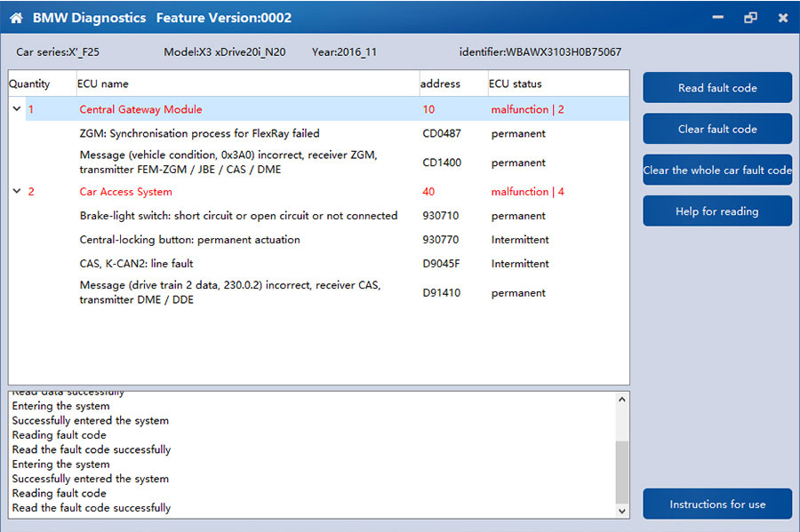Close the BMW Diagnostics window
The width and height of the screenshot is (800, 532).
pyautogui.click(x=783, y=18)
